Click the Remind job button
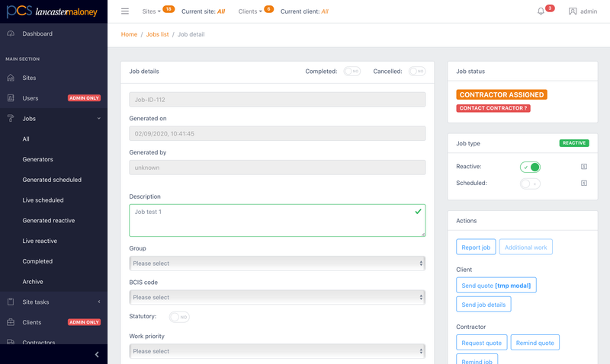This screenshot has width=610, height=364. coord(477,359)
